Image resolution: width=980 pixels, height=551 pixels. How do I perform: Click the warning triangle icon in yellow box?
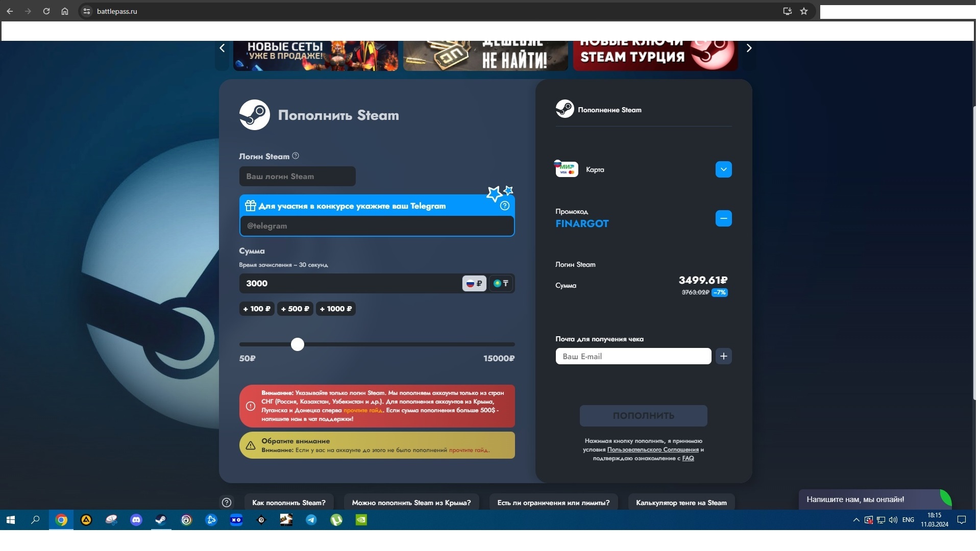(251, 445)
